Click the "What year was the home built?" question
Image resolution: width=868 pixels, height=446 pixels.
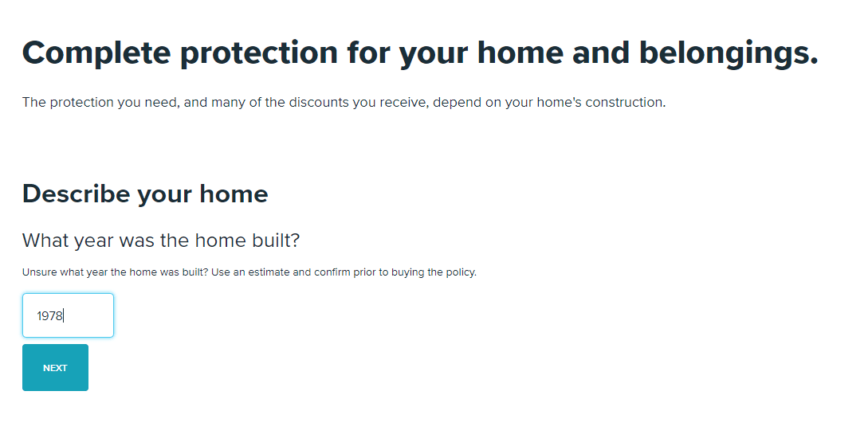click(160, 241)
